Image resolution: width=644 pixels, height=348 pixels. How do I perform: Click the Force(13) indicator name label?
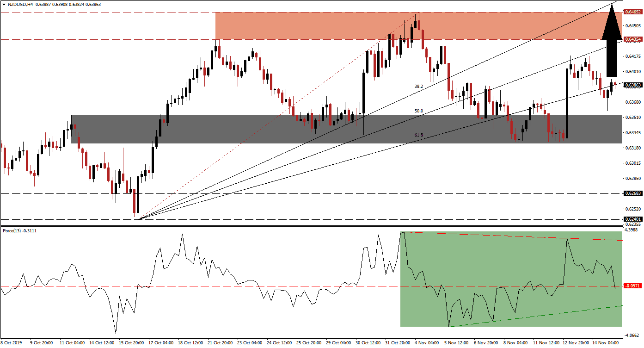click(x=13, y=230)
